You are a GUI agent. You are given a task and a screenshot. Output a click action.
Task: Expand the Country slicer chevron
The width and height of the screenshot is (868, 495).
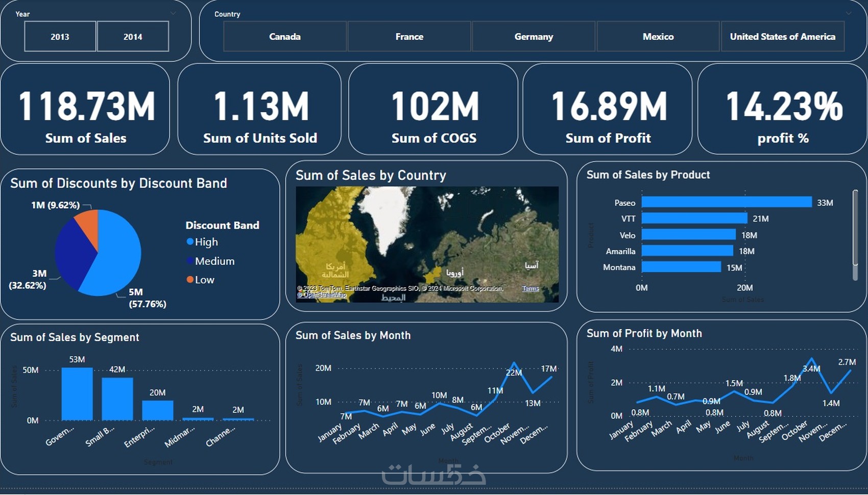coord(849,13)
